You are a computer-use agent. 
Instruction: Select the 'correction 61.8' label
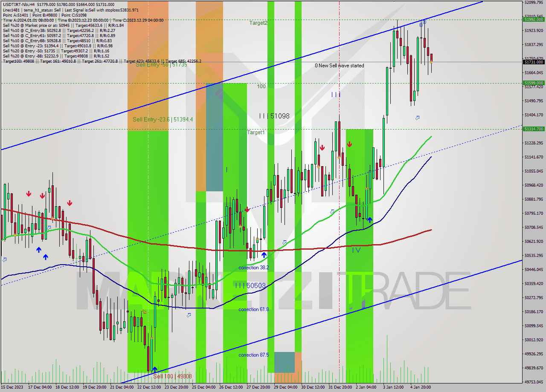pyautogui.click(x=254, y=309)
